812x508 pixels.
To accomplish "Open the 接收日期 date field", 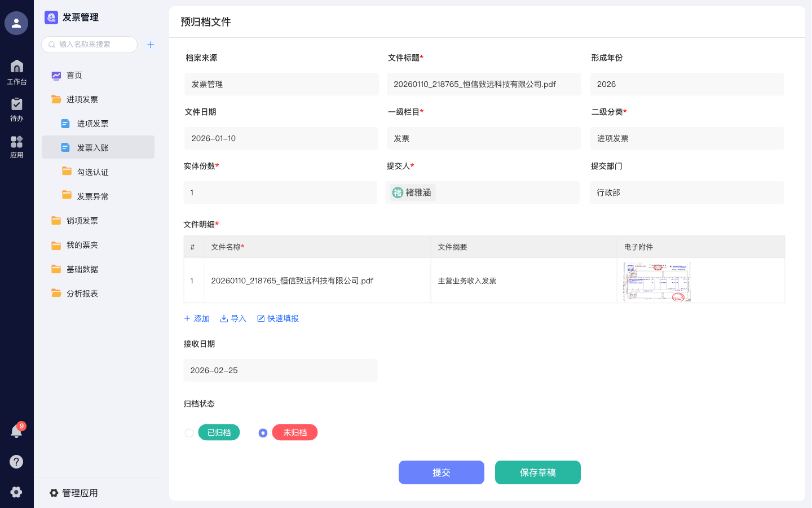I will click(x=280, y=370).
